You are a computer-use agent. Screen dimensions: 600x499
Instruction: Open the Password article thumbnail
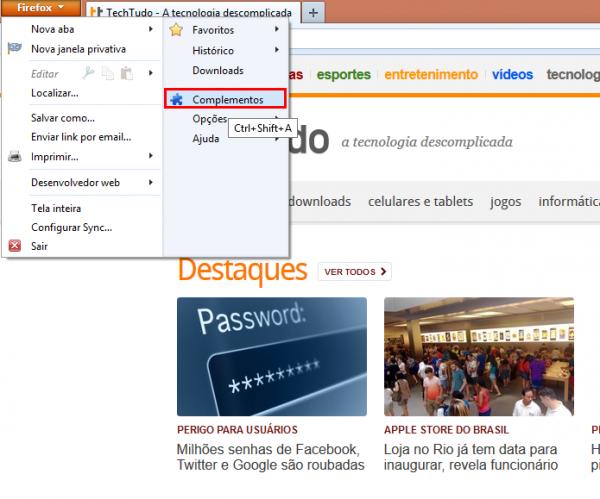pyautogui.click(x=272, y=357)
